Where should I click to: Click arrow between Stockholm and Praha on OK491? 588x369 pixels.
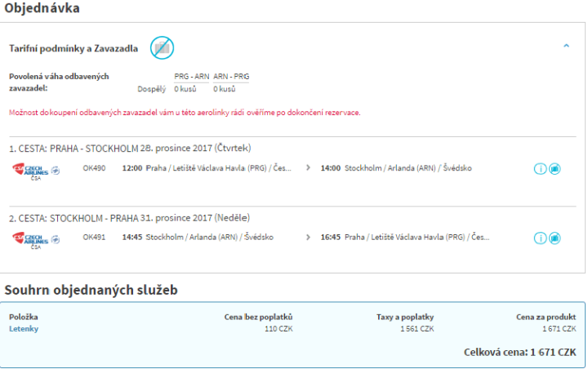tap(308, 238)
